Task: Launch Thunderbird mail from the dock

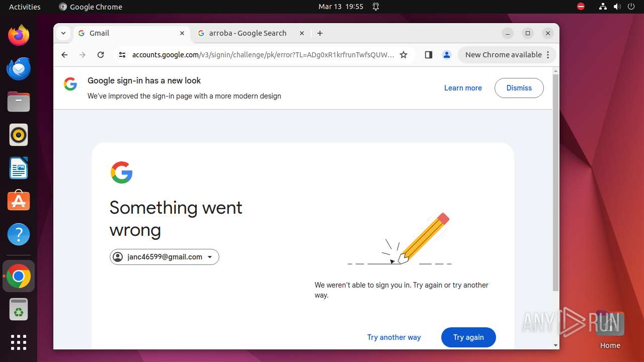Action: [19, 68]
